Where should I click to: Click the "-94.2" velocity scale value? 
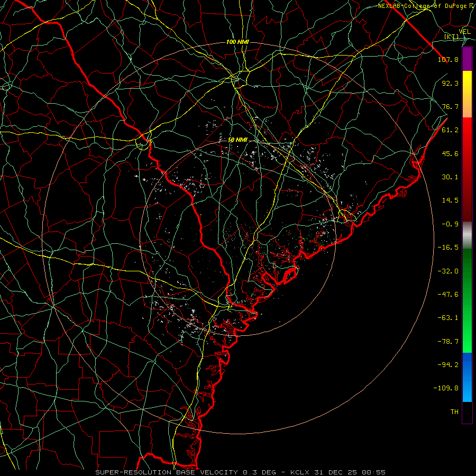(x=448, y=365)
